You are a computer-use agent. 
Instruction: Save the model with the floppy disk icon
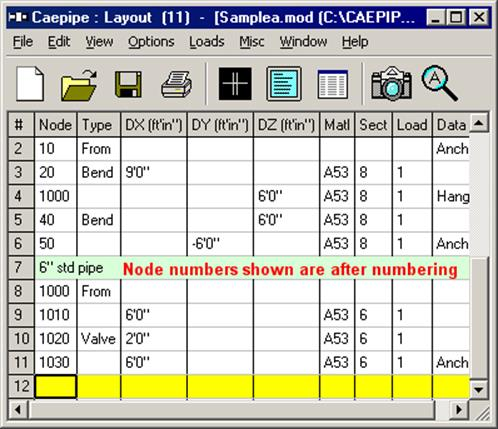[x=128, y=84]
